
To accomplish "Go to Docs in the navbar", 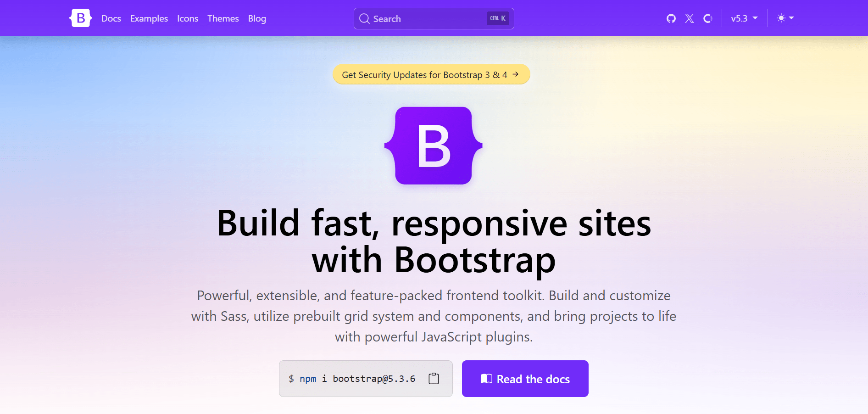I will coord(111,18).
